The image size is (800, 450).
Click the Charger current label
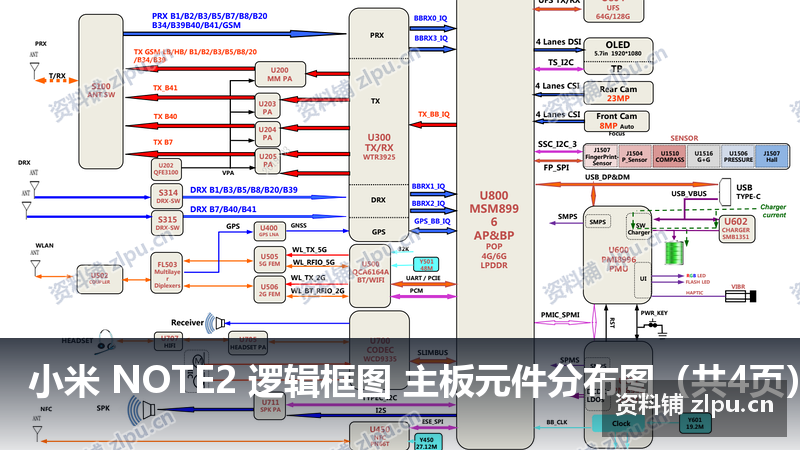pos(773,211)
